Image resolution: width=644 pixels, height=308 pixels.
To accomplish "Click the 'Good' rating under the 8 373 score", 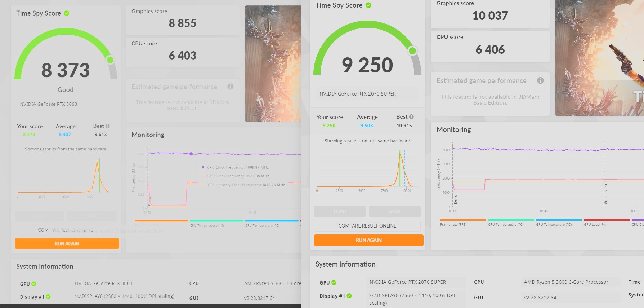I will coord(66,90).
